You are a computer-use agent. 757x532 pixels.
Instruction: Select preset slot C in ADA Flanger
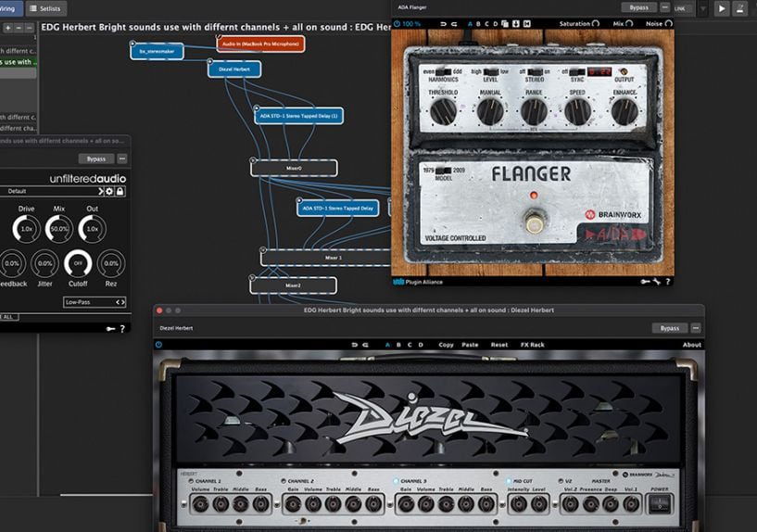click(x=486, y=24)
